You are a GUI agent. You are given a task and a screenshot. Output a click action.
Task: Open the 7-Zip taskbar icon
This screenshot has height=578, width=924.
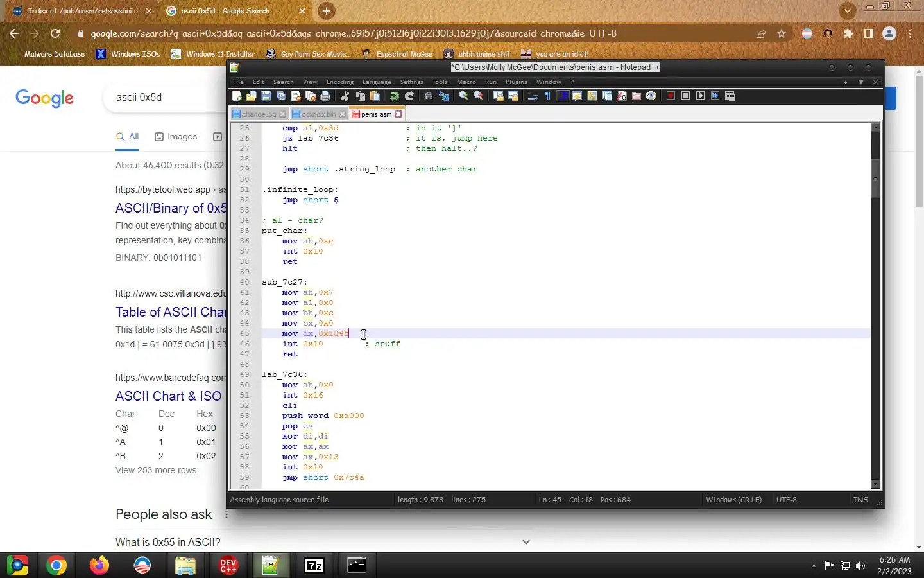click(x=314, y=565)
